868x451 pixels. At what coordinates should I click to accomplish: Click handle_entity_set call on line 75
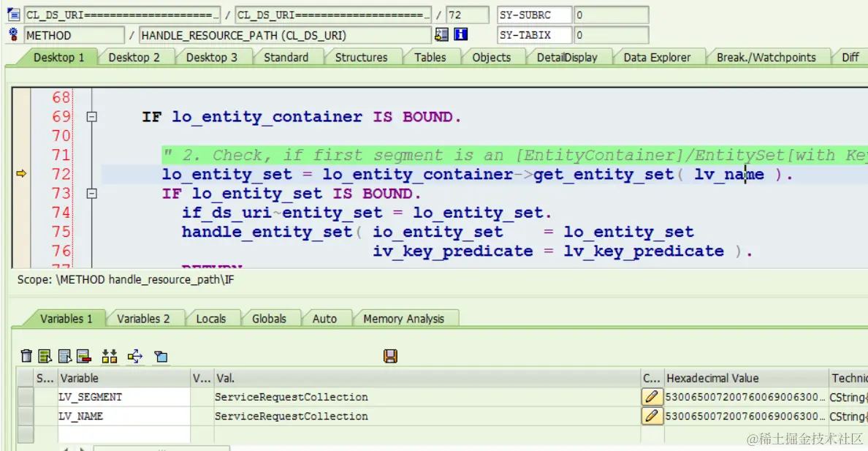click(267, 232)
